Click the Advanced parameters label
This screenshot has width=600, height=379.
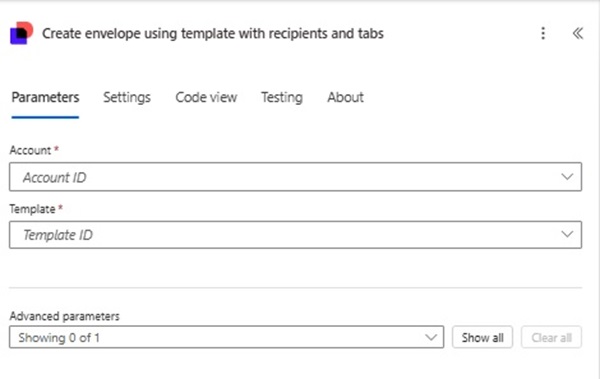point(64,316)
